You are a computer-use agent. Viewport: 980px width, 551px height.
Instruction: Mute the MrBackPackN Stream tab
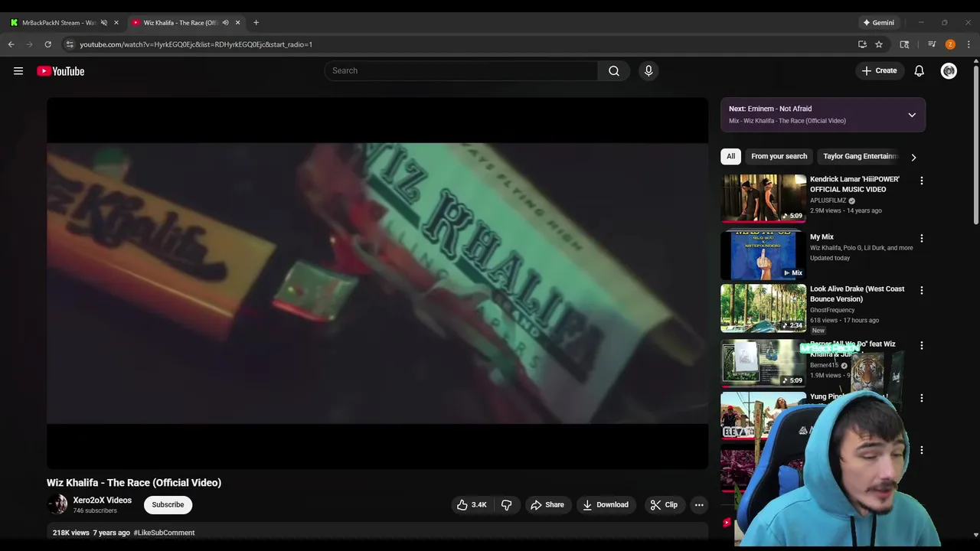point(104,23)
